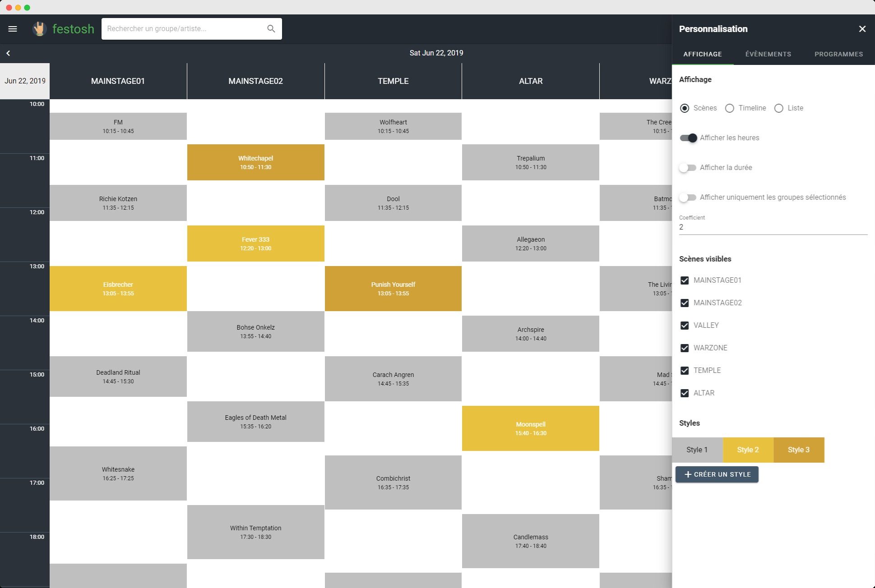Uncheck the WARZONE stage checkbox

tap(685, 348)
